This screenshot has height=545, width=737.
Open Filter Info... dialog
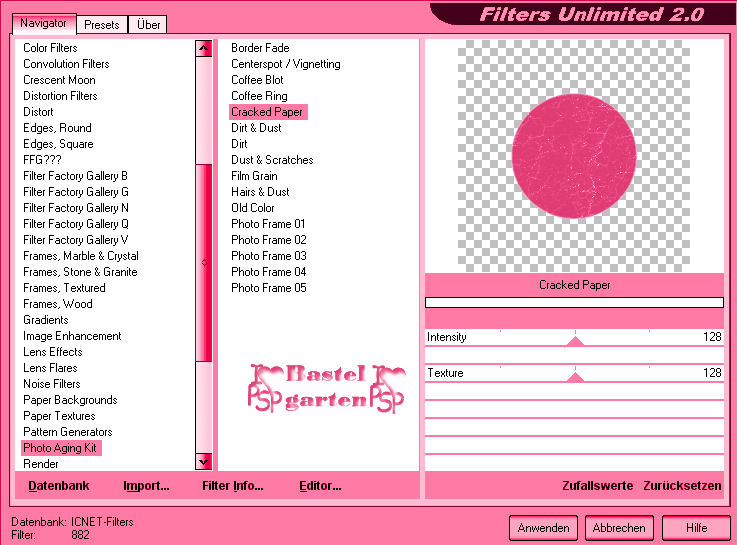pos(232,486)
